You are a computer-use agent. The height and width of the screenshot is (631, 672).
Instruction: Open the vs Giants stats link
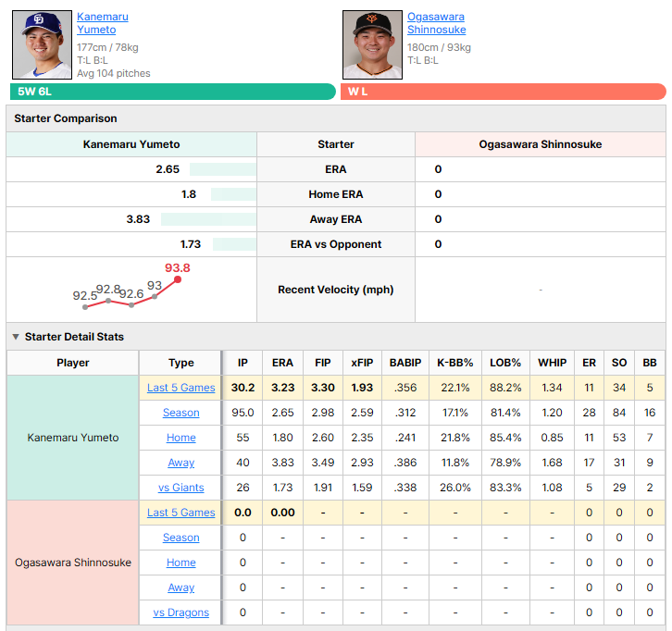click(x=180, y=488)
